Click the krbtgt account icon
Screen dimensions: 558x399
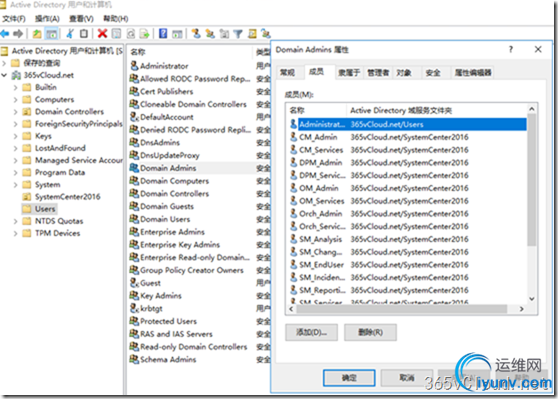tap(134, 308)
